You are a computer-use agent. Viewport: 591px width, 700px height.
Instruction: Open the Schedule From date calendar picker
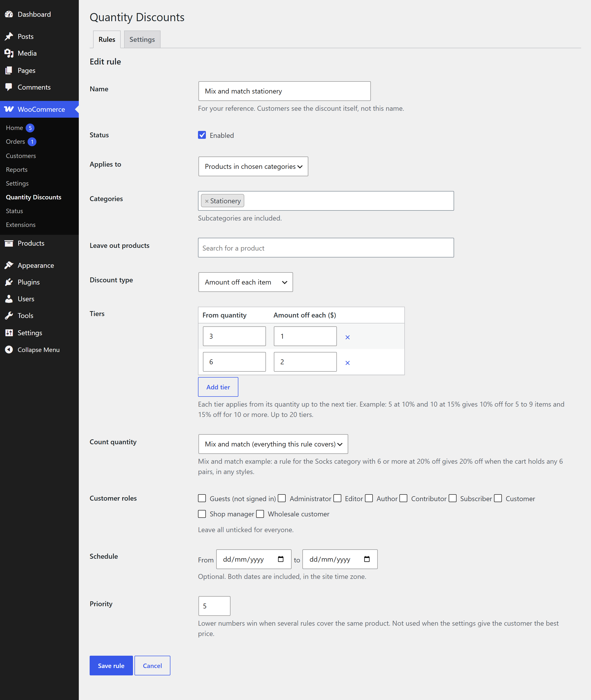[281, 559]
